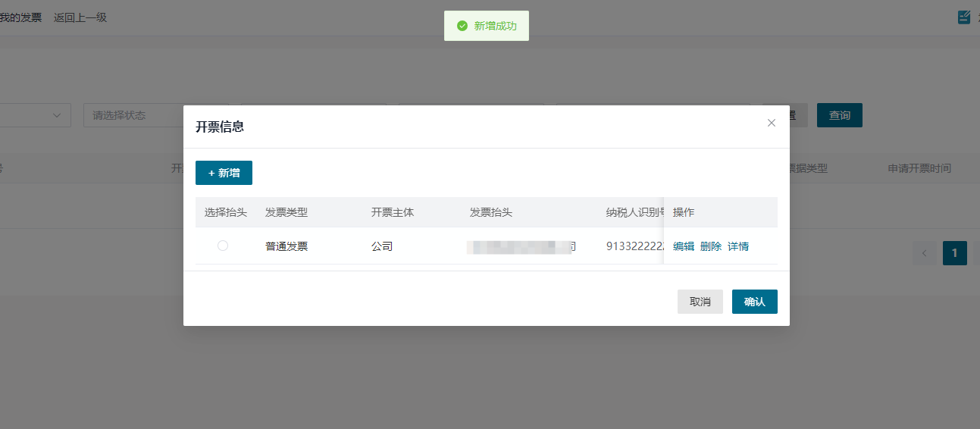
Task: Switch to the 我的发票 tab
Action: (20, 17)
